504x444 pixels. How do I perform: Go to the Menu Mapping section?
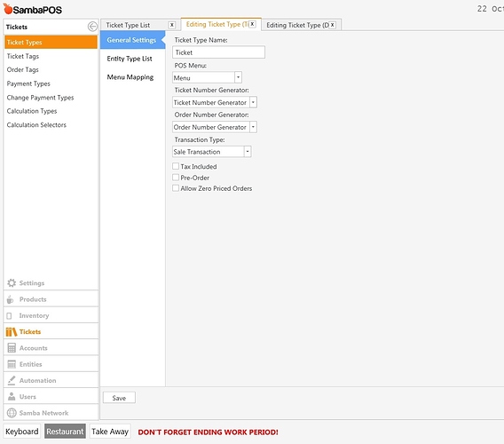130,77
